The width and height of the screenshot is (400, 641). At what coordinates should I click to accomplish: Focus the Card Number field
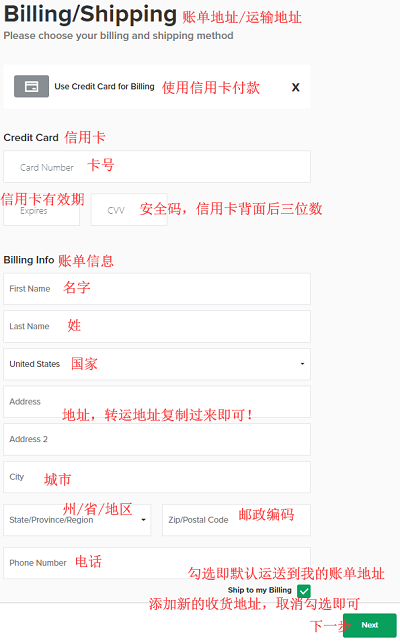pos(157,166)
